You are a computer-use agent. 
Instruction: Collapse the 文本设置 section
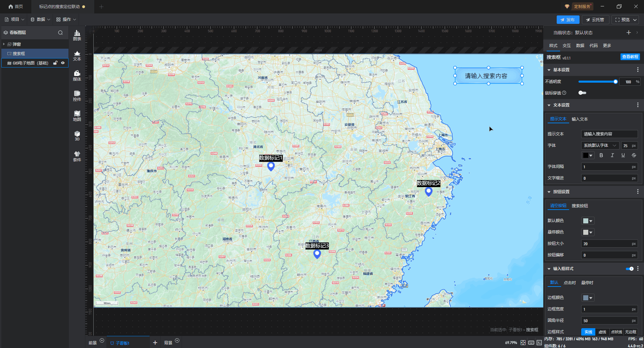(x=549, y=105)
